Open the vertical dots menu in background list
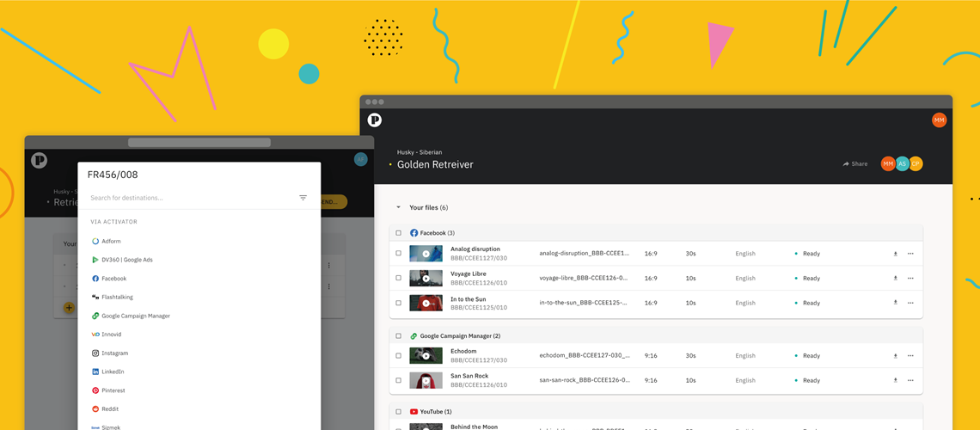This screenshot has width=980, height=430. [328, 266]
